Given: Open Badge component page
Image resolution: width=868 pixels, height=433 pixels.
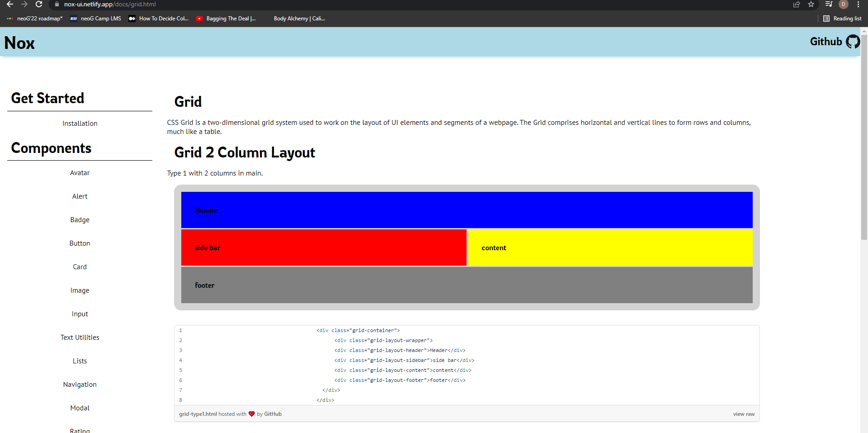Looking at the screenshot, I should (x=80, y=220).
